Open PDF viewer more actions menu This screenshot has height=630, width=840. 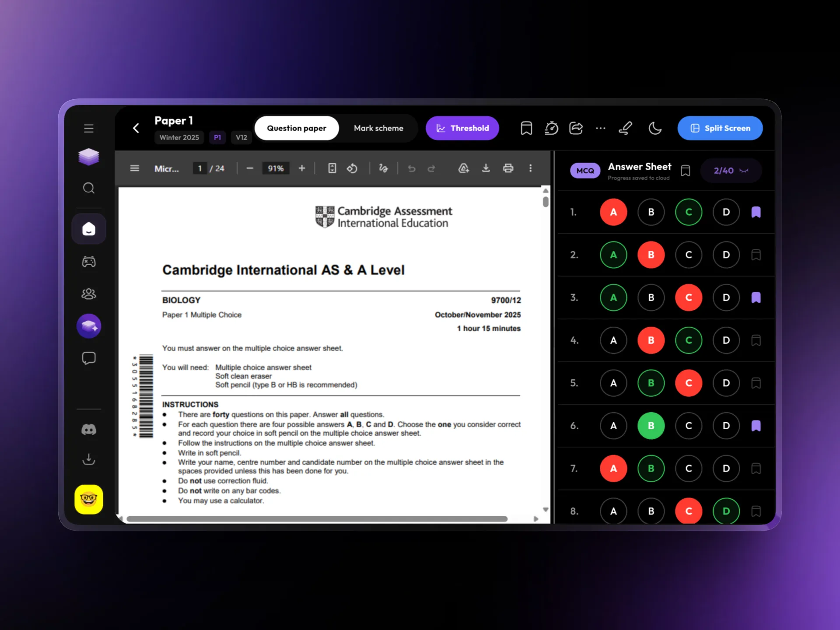click(531, 168)
